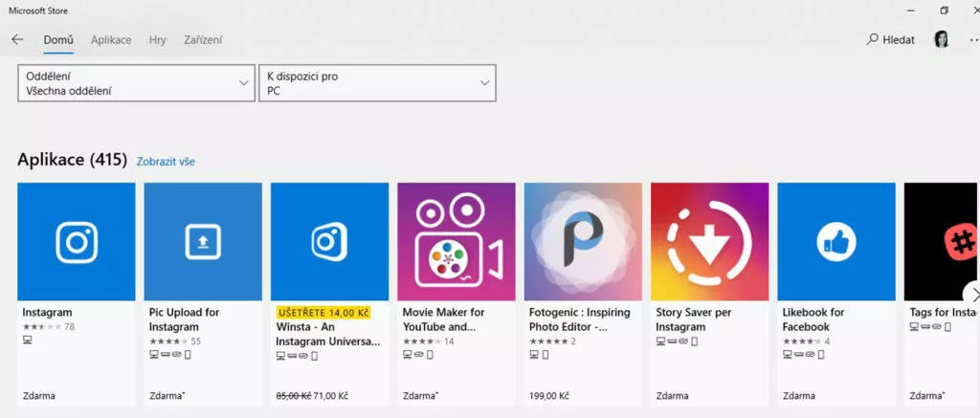Open Tags for Instagram hashtag tile icon
980x418 pixels.
click(942, 241)
